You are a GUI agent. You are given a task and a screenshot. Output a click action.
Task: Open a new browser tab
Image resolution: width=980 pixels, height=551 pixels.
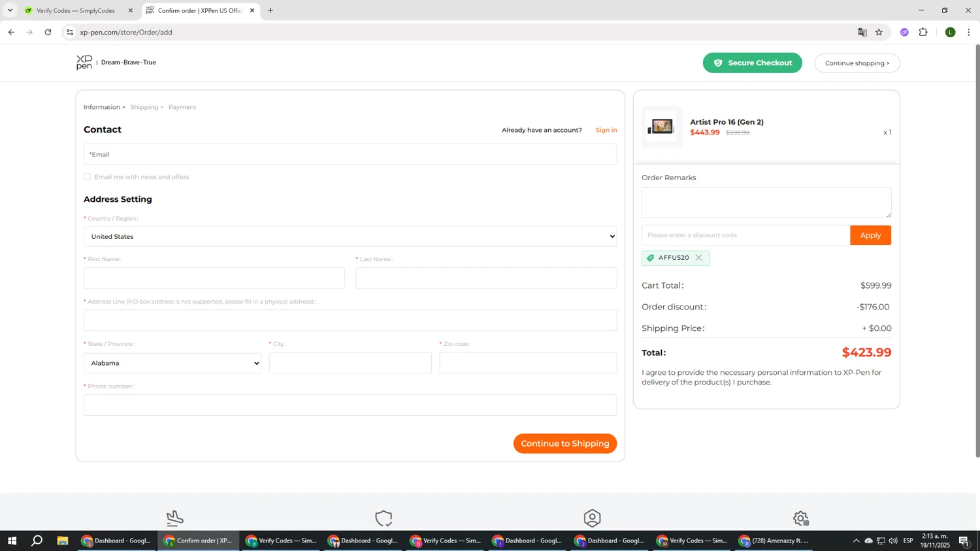(x=270, y=10)
